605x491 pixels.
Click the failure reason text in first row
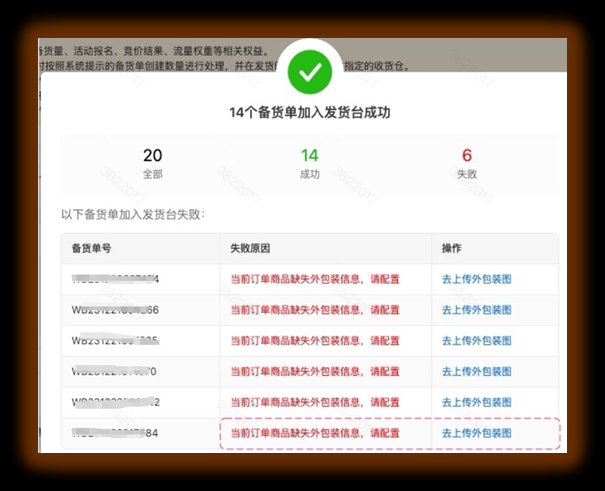click(x=315, y=279)
